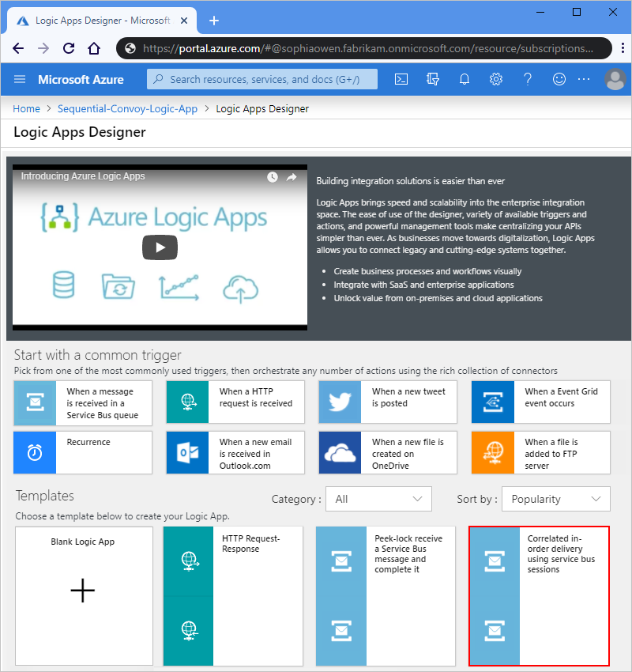Click the browser forward arrow
632x672 pixels.
[x=43, y=48]
